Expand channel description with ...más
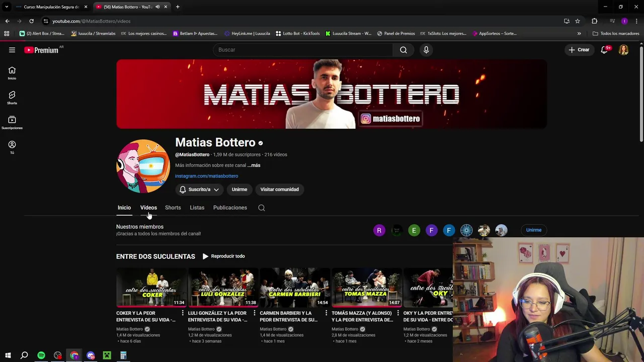Image resolution: width=644 pixels, height=362 pixels. pos(254,165)
